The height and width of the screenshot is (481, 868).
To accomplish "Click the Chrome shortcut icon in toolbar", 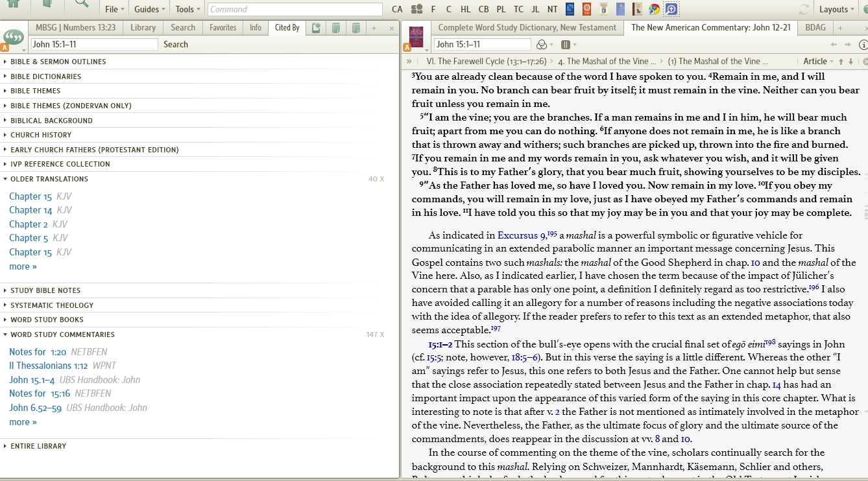I will click(654, 9).
